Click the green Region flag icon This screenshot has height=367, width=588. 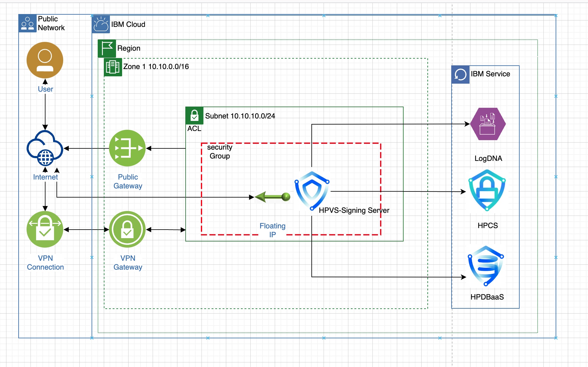coord(107,48)
